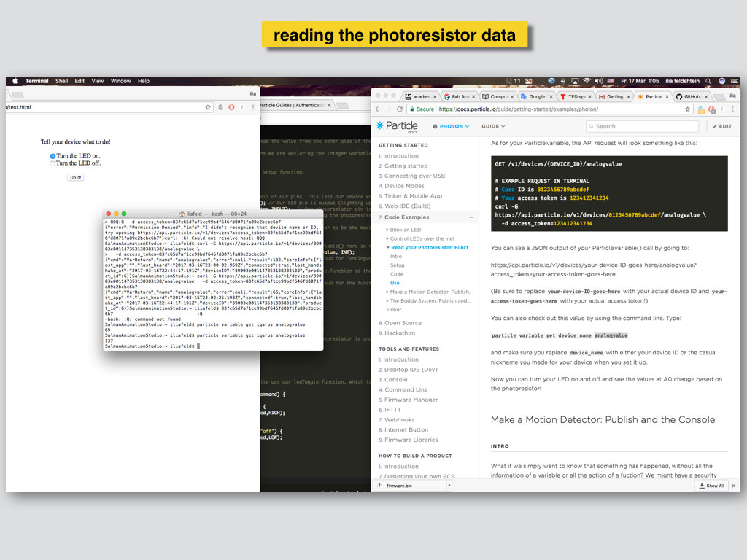Collapse the Code Examples section
747x560 pixels.
[x=471, y=217]
